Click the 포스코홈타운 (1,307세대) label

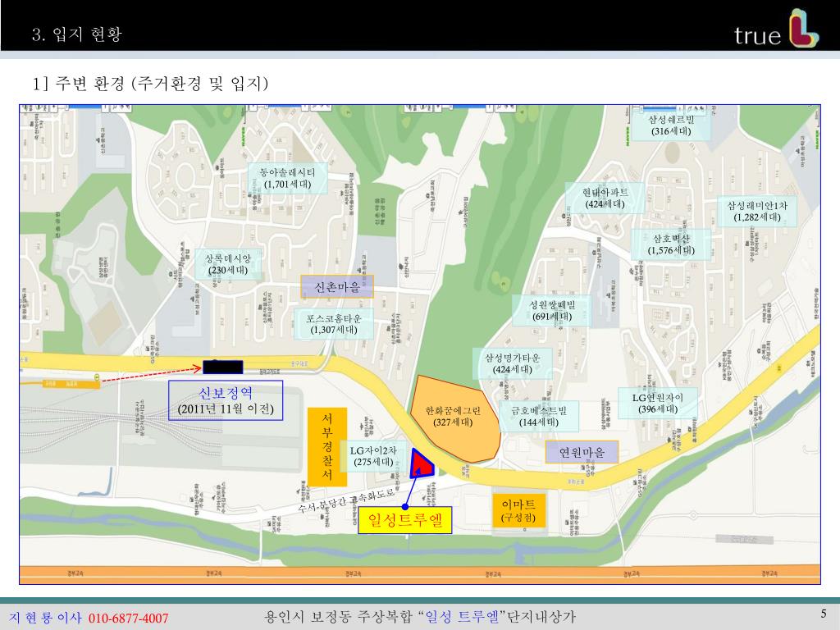coord(333,323)
